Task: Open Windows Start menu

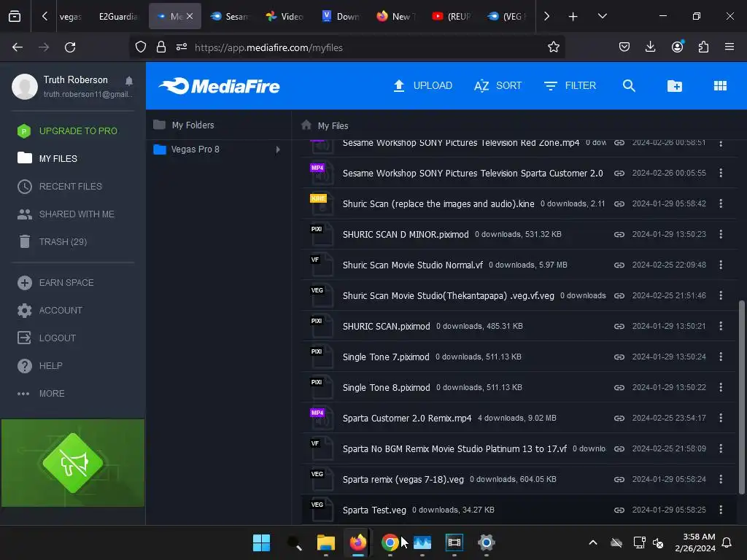Action: (x=261, y=542)
